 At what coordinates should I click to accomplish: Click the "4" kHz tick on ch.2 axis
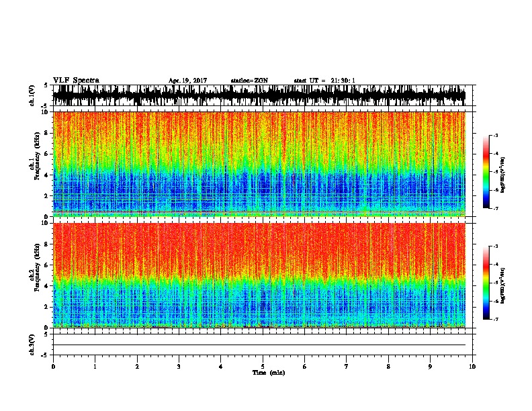point(47,286)
